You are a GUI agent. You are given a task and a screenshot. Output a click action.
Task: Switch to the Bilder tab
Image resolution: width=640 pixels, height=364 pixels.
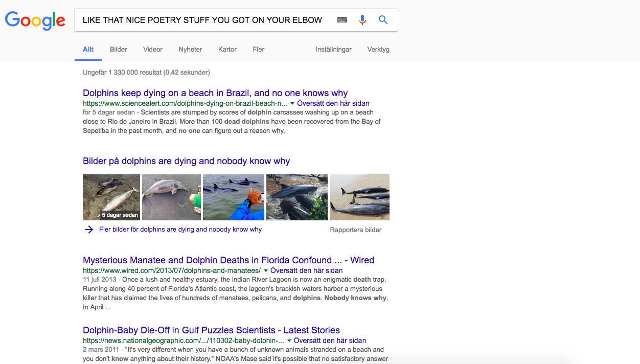click(118, 50)
